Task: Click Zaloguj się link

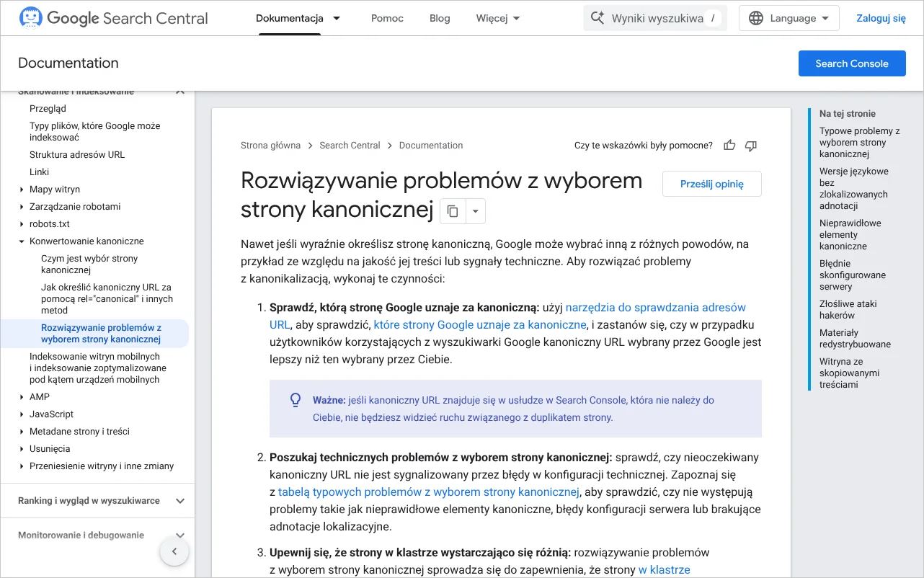Action: 881,18
